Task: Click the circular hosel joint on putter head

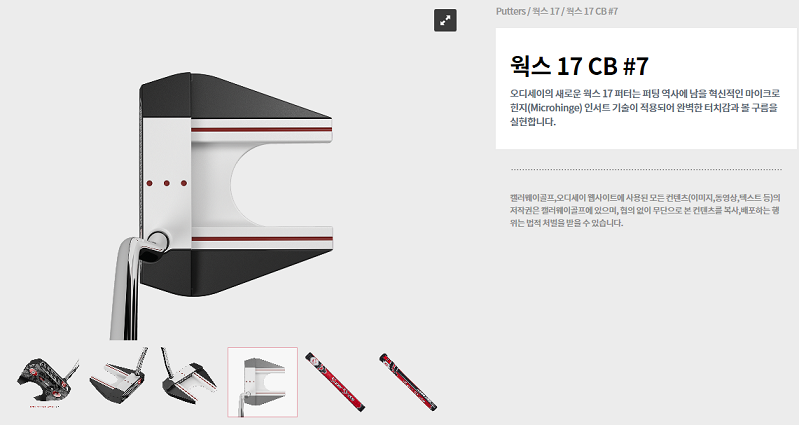Action: [x=158, y=240]
